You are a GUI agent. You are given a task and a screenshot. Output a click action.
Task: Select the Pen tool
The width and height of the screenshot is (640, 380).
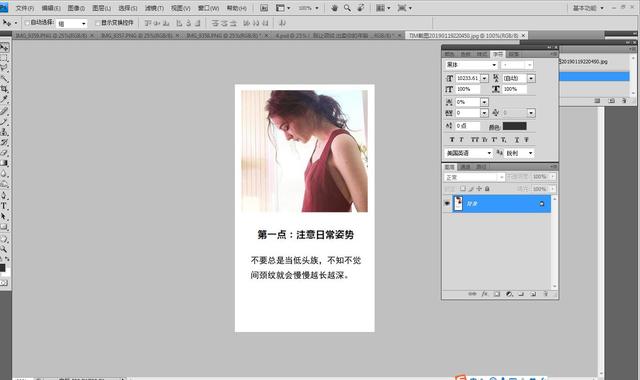pyautogui.click(x=4, y=196)
